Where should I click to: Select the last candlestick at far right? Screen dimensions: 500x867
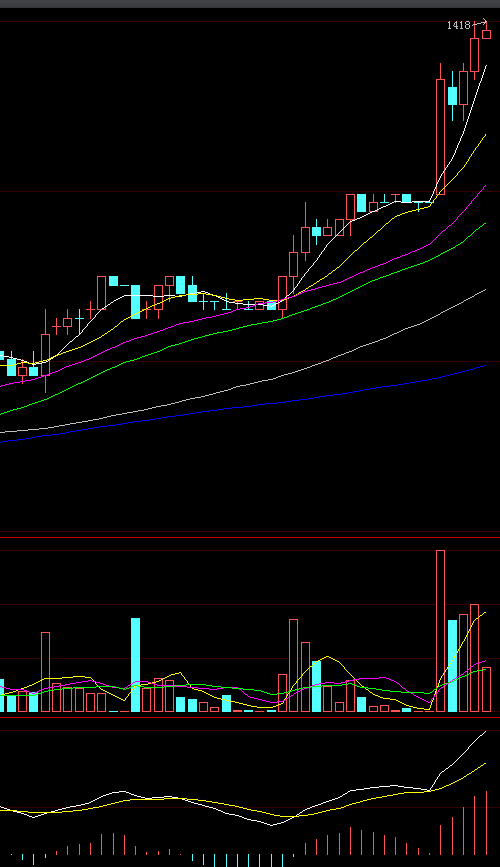(x=486, y=34)
